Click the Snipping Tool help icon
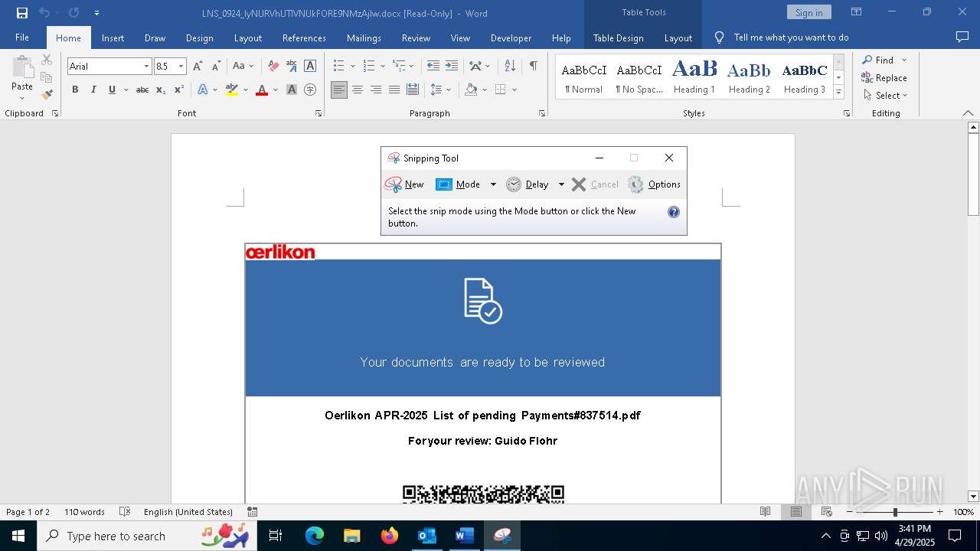Screen dimensions: 980x551 [674, 212]
